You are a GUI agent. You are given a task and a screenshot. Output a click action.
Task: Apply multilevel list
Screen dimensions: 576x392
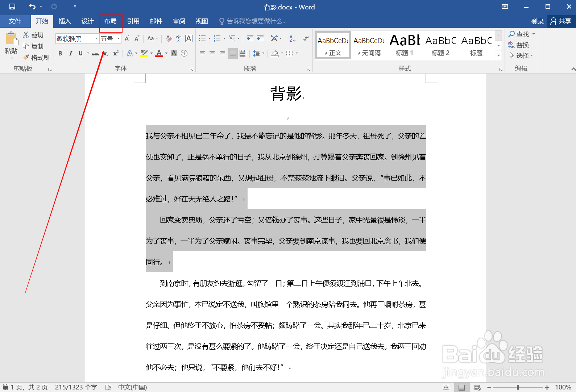232,38
